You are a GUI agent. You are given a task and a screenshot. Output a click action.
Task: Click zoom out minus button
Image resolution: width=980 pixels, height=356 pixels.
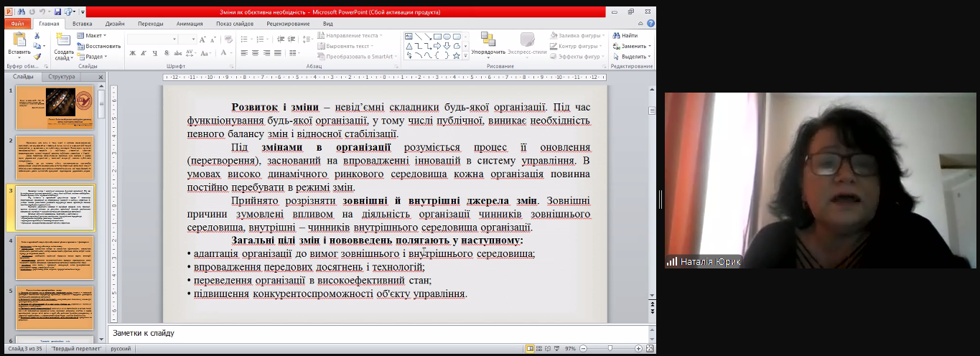(583, 348)
